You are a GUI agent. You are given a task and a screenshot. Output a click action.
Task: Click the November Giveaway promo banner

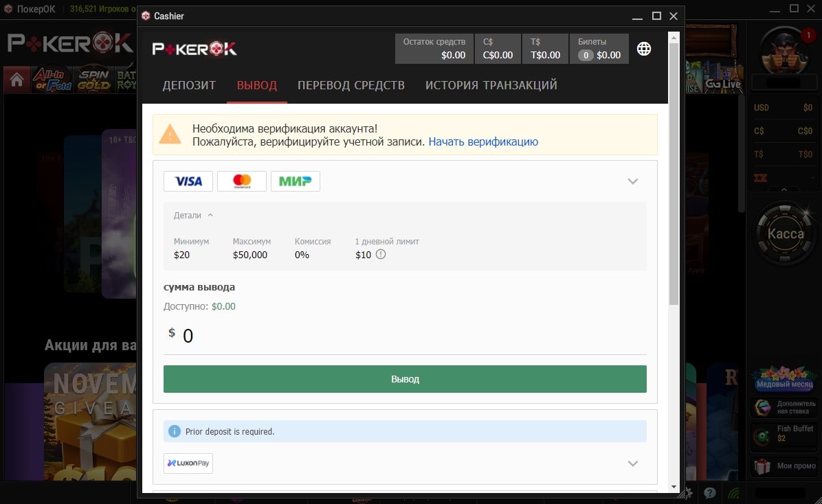point(90,421)
